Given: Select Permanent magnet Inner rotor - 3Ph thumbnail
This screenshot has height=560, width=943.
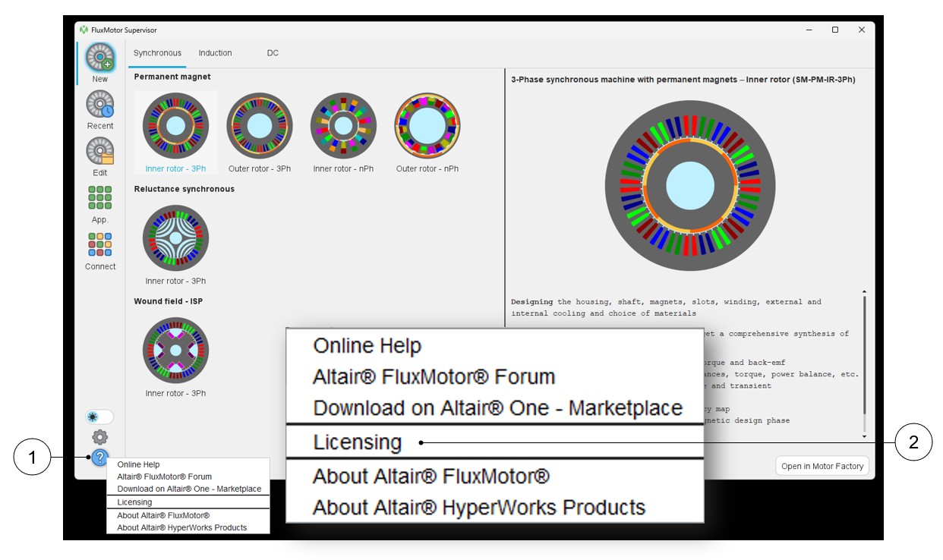Looking at the screenshot, I should (x=175, y=126).
